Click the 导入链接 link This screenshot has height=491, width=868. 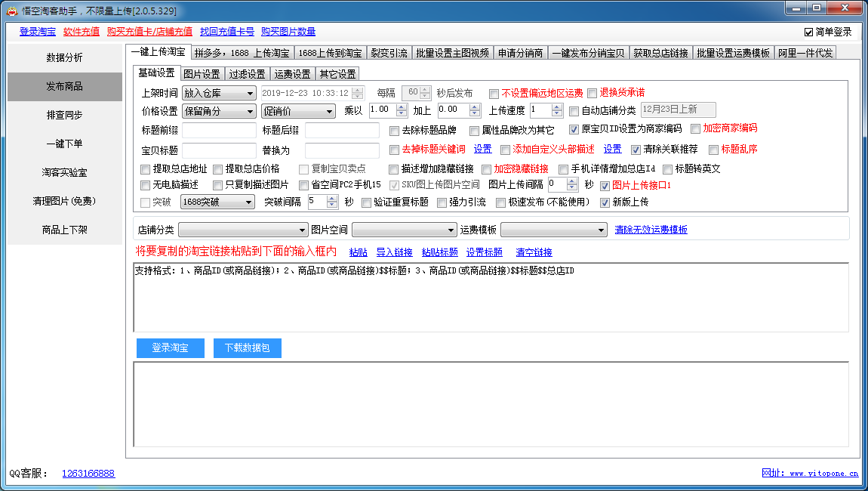point(394,252)
